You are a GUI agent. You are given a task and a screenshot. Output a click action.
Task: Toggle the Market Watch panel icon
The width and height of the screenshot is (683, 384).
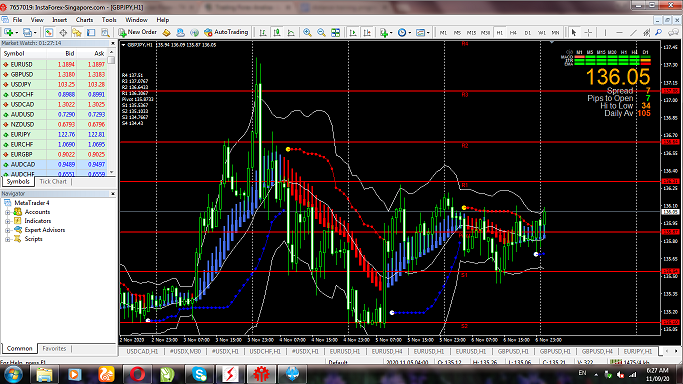pos(49,32)
